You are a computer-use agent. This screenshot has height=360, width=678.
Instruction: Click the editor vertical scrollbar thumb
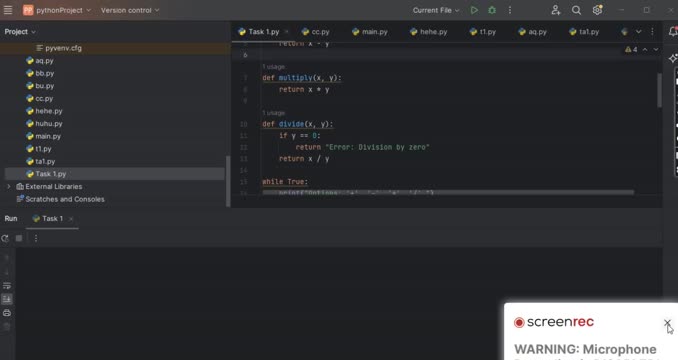point(659,90)
